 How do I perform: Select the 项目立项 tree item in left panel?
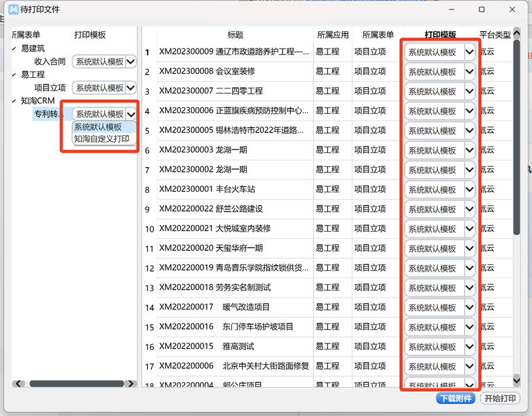coord(49,88)
